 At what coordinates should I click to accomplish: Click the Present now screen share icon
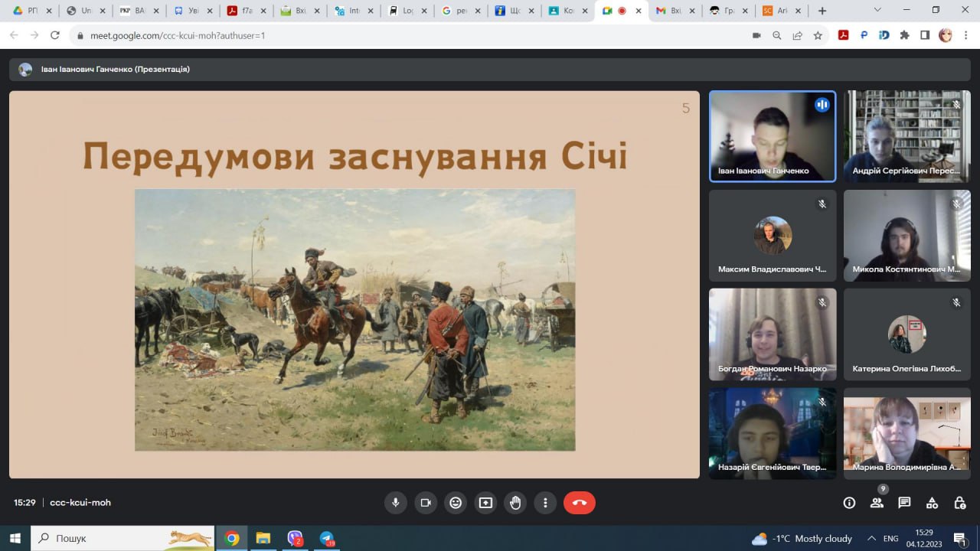coord(485,503)
